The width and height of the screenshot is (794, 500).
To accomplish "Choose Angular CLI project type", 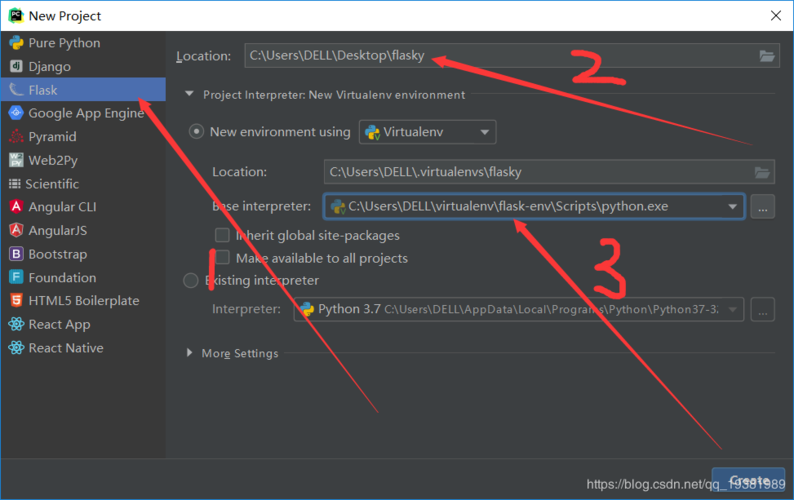I will click(83, 207).
